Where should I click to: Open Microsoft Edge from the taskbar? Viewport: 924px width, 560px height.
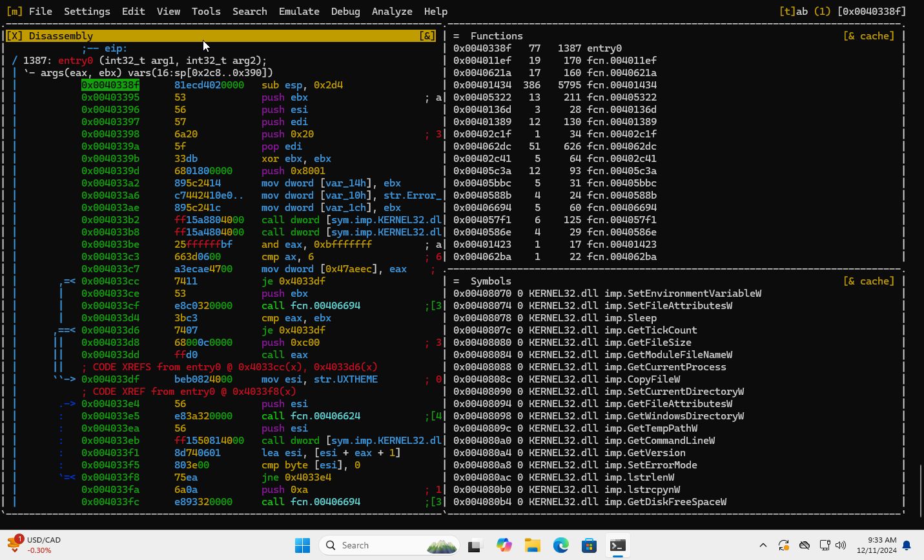click(560, 545)
